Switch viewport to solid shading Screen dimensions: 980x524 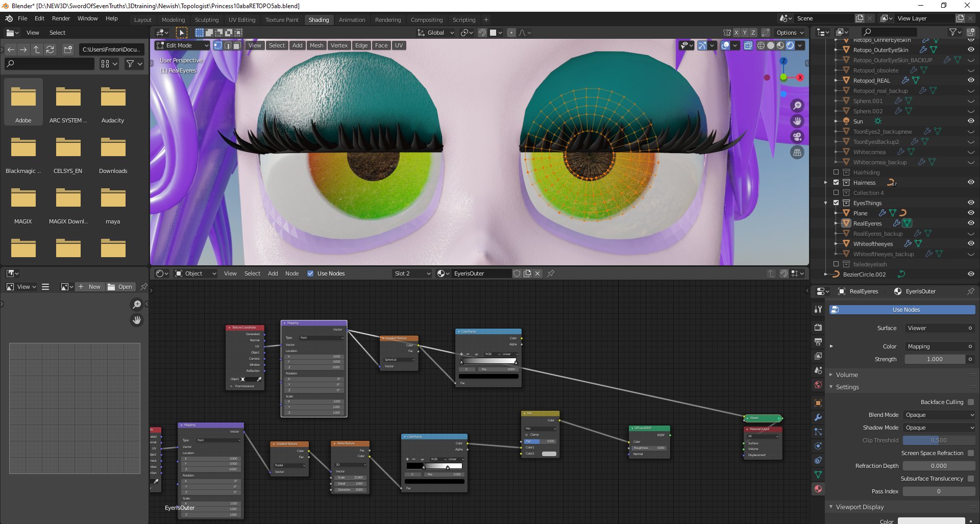pos(771,45)
